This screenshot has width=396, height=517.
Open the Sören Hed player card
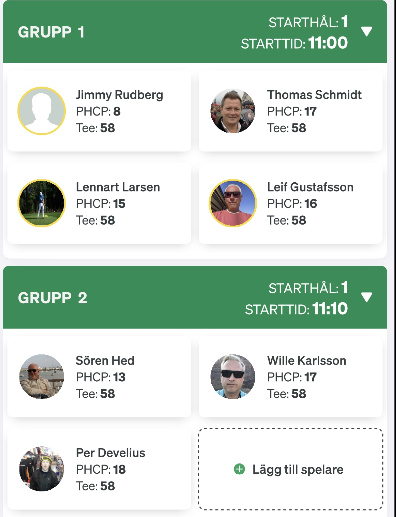pos(99,377)
